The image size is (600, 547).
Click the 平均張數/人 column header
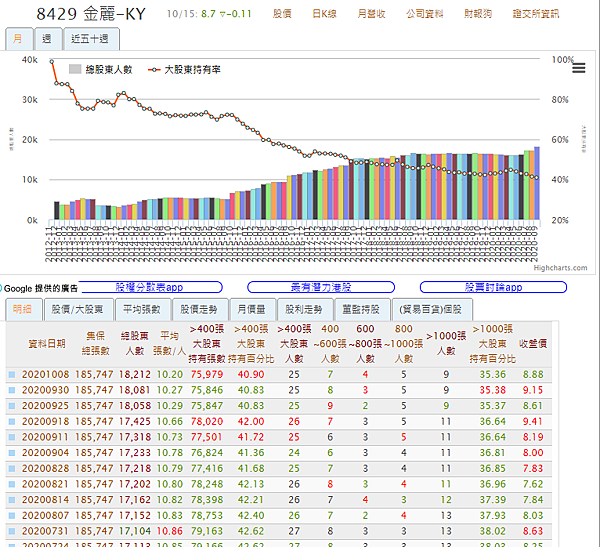pos(169,343)
